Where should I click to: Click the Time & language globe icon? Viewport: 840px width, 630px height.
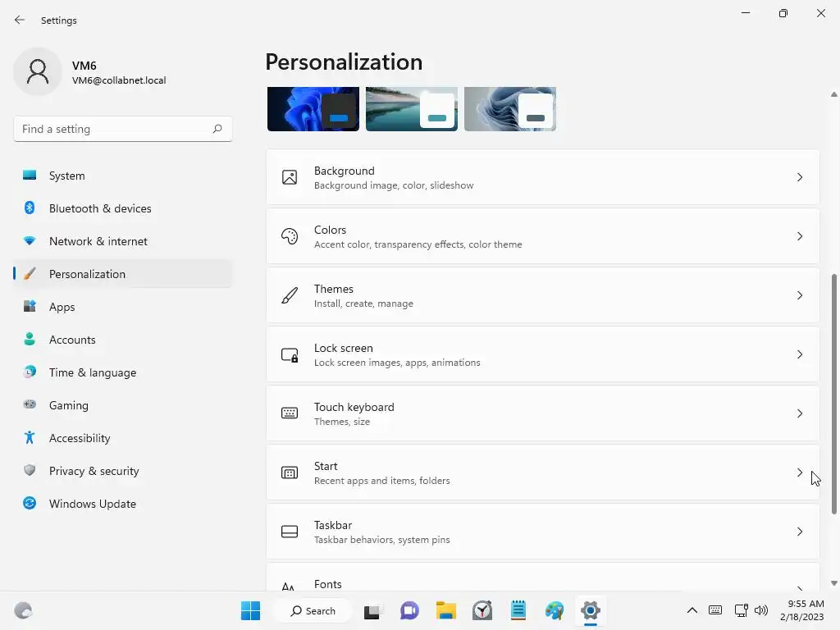coord(30,372)
